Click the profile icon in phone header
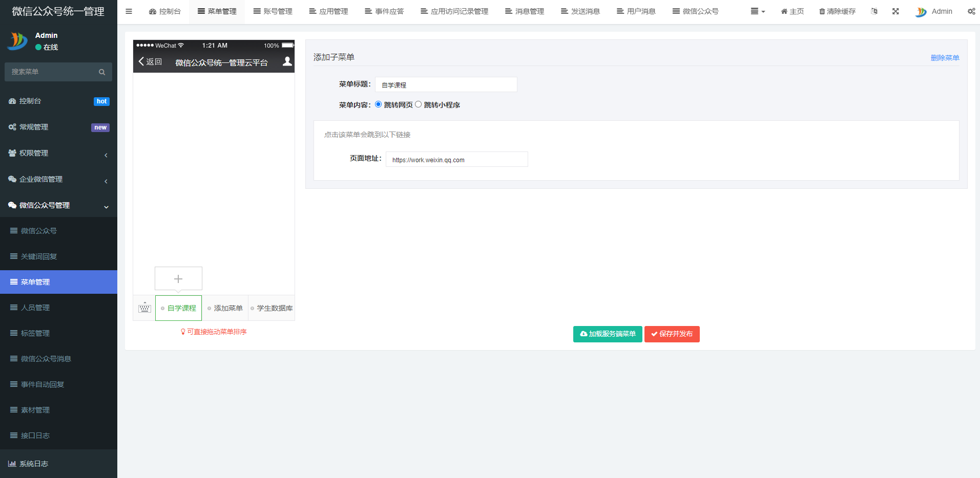 pos(287,61)
